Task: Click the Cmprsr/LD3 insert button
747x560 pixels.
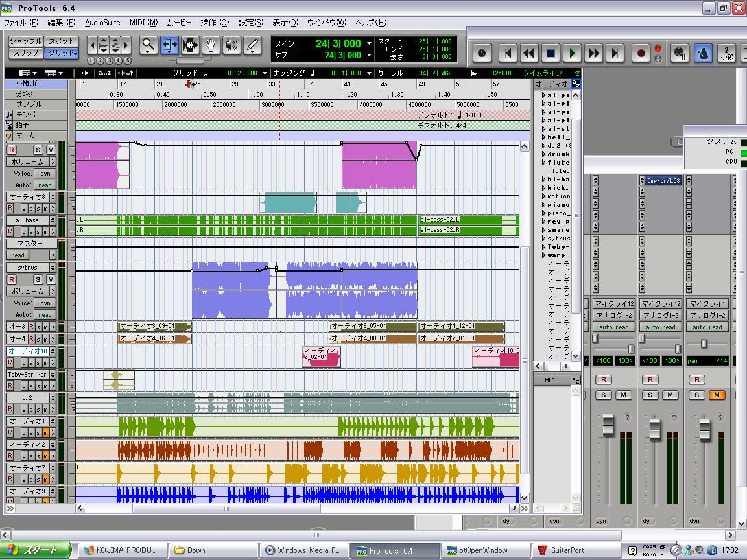Action: click(x=663, y=180)
